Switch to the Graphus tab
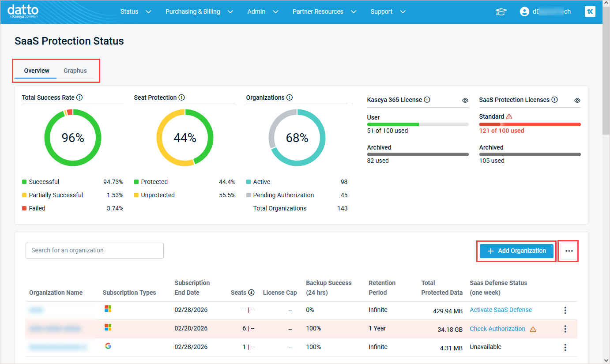This screenshot has height=364, width=610. (x=75, y=71)
